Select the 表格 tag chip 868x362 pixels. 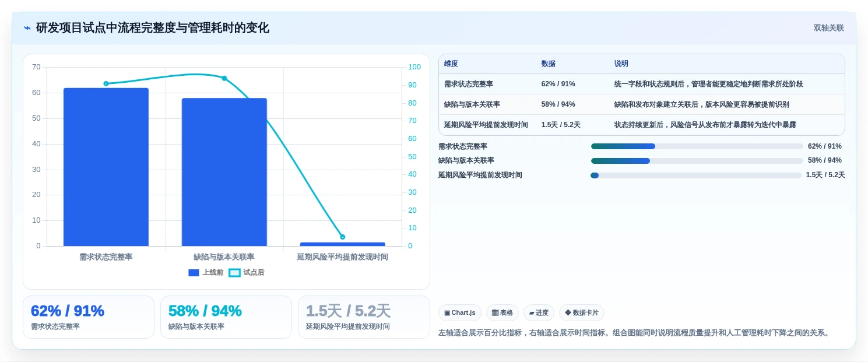coord(502,313)
